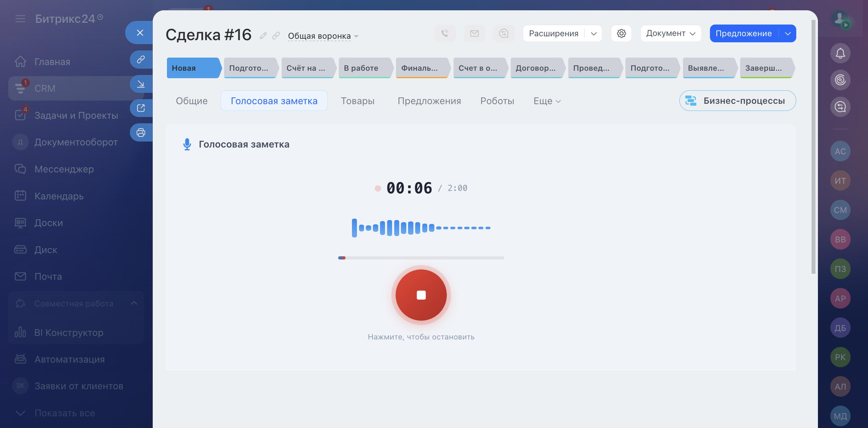This screenshot has height=428, width=868.
Task: Expand the Еще tabs menu
Action: tap(547, 101)
